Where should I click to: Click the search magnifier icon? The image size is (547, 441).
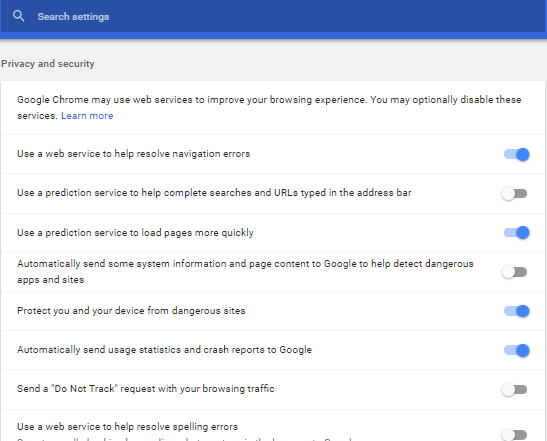[18, 16]
